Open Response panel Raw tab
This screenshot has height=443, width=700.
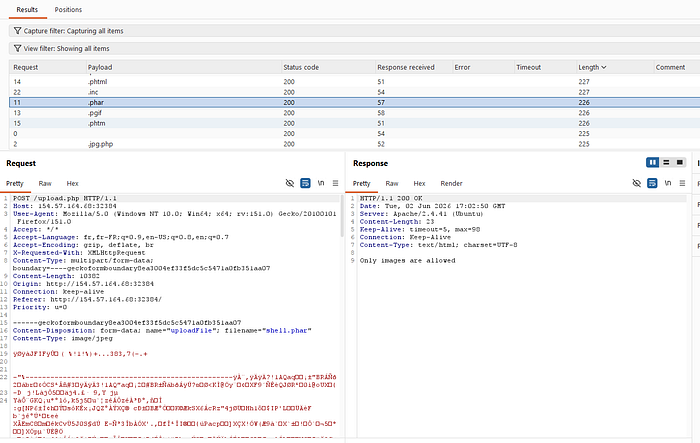pyautogui.click(x=392, y=183)
